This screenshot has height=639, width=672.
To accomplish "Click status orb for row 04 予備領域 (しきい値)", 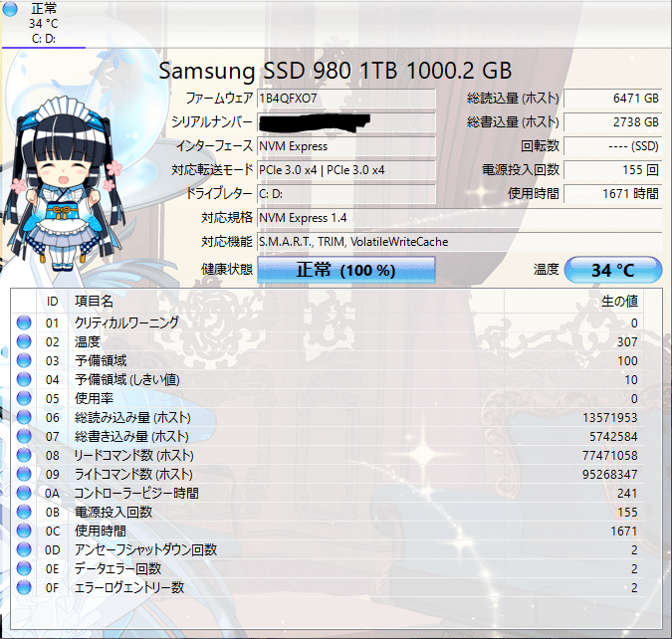I will click(x=24, y=379).
